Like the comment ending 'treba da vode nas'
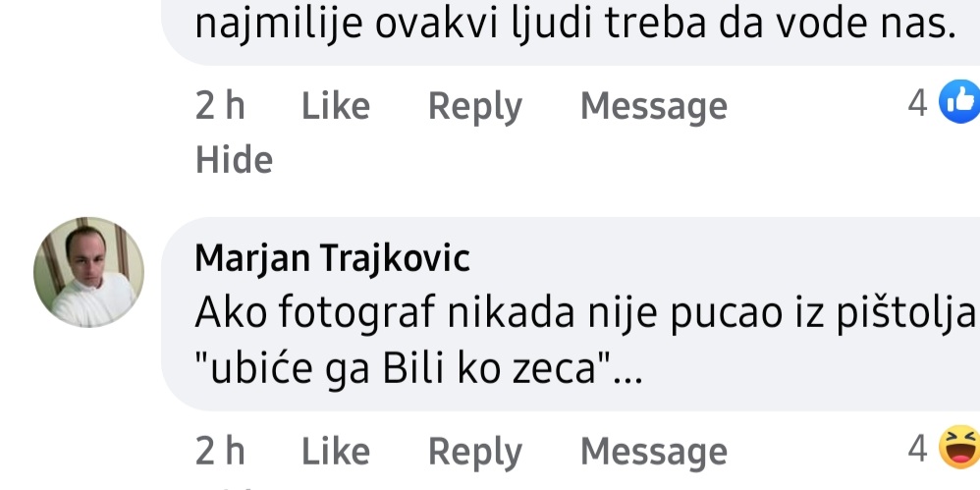 coord(336,106)
